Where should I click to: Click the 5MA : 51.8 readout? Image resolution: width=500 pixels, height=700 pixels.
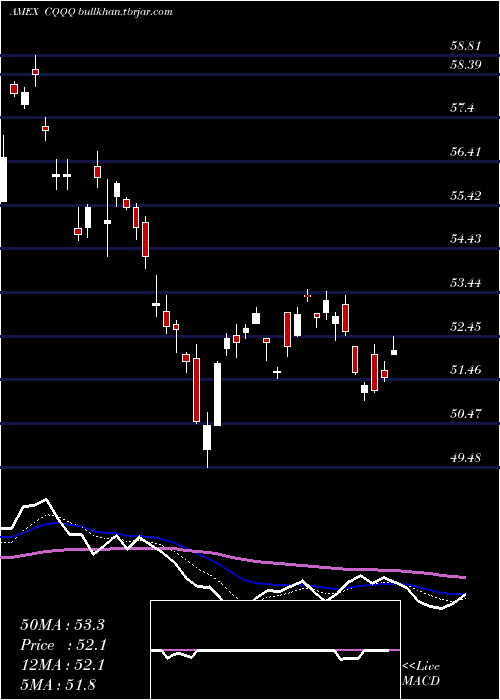[58, 684]
